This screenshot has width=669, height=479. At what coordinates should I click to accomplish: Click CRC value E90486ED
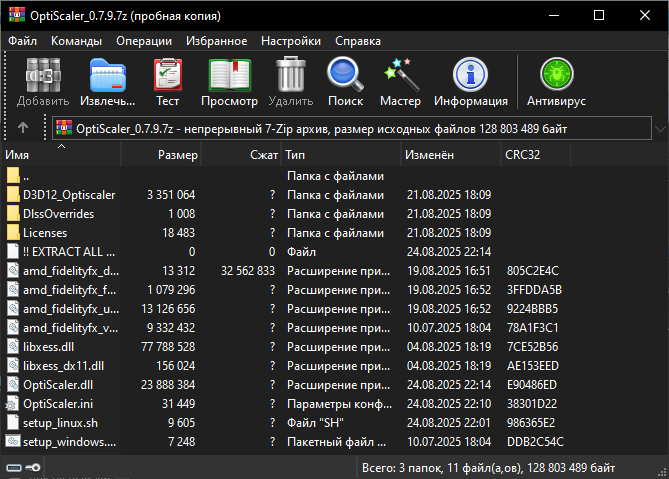click(532, 385)
